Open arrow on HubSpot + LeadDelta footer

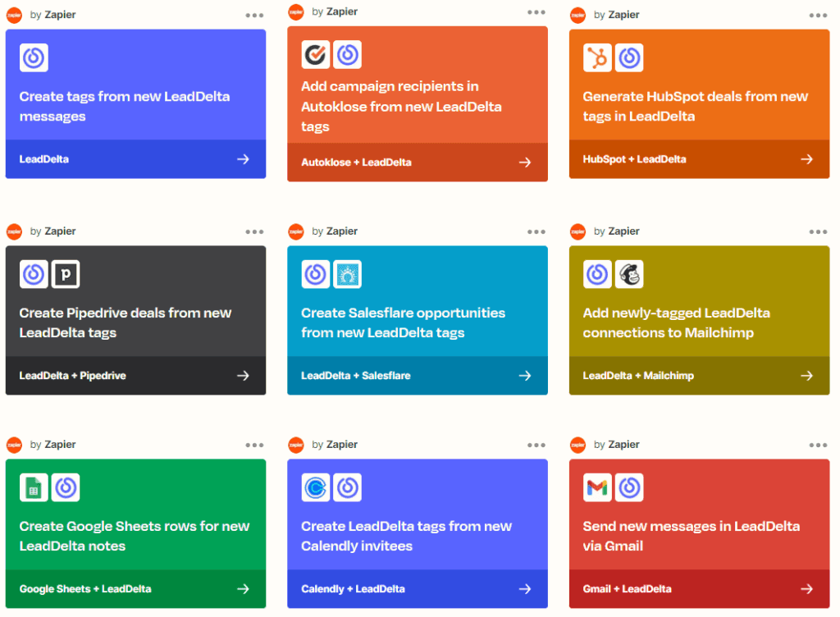tap(807, 159)
